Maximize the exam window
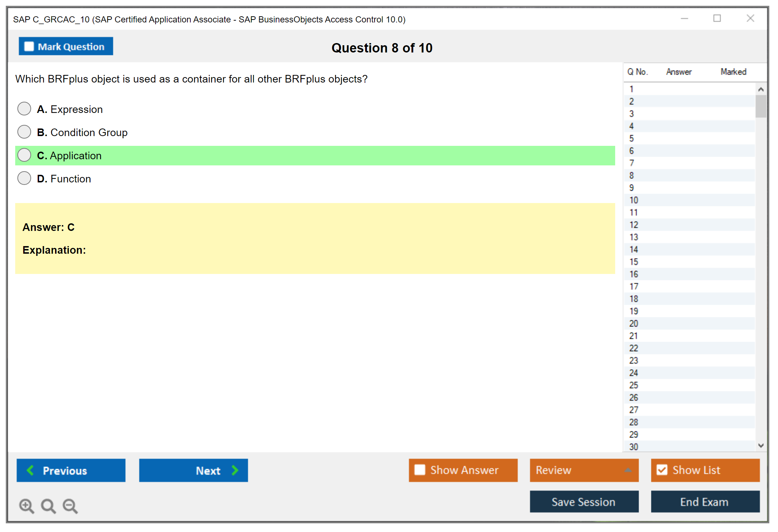Screen dimensions: 778x532 [x=717, y=18]
